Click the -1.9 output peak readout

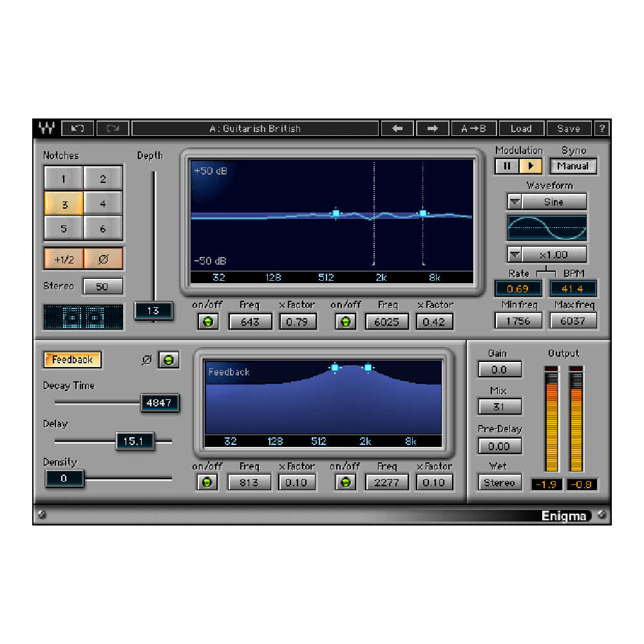[547, 485]
